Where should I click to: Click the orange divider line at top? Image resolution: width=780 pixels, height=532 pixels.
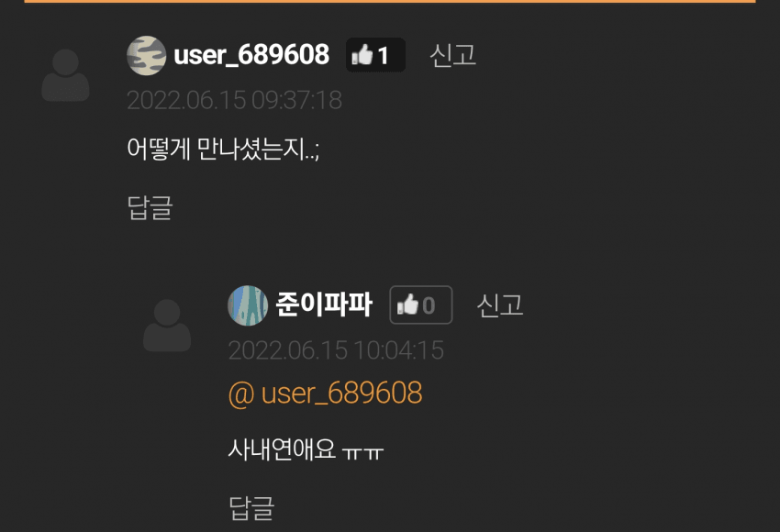390,2
